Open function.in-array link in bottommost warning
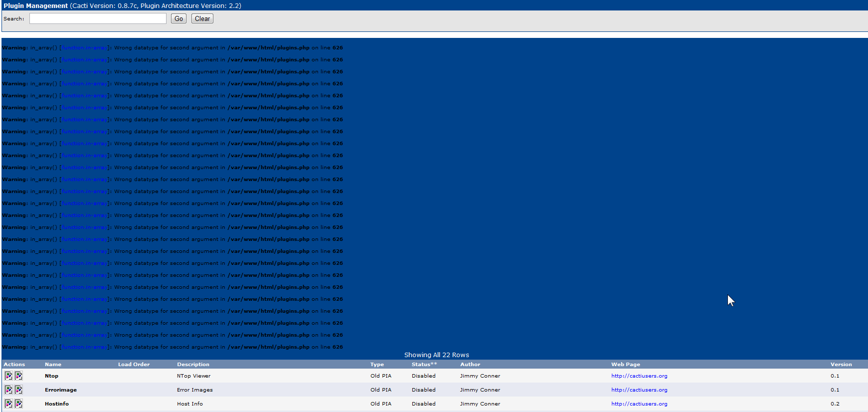The height and width of the screenshot is (412, 868). tap(84, 347)
